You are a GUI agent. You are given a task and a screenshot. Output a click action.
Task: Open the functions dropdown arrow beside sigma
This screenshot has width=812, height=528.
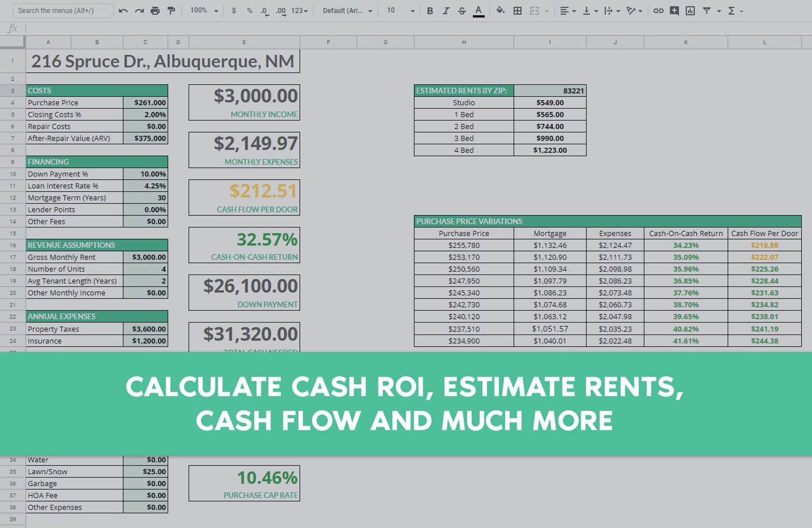[741, 11]
